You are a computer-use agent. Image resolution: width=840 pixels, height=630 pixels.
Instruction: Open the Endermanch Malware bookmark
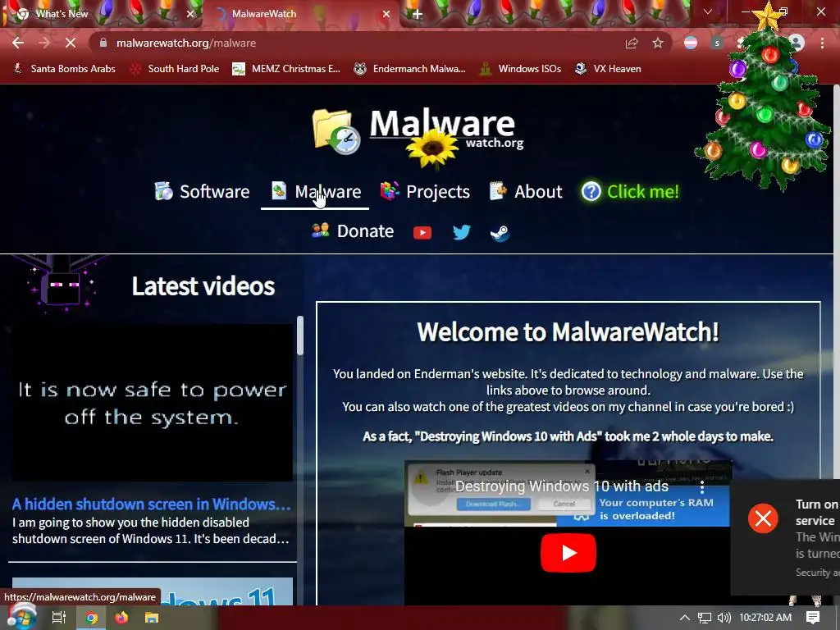tap(410, 69)
